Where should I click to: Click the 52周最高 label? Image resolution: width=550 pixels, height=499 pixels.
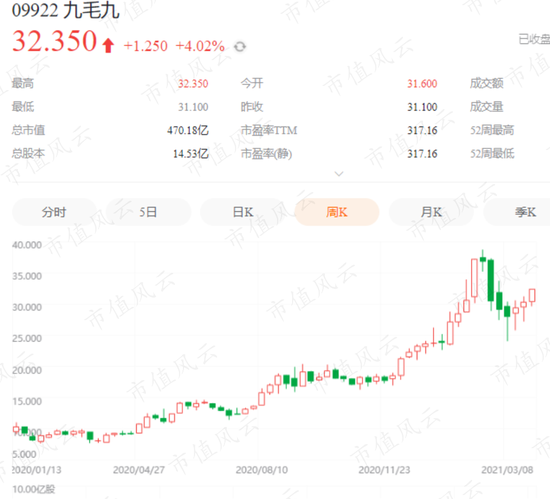[x=492, y=130]
